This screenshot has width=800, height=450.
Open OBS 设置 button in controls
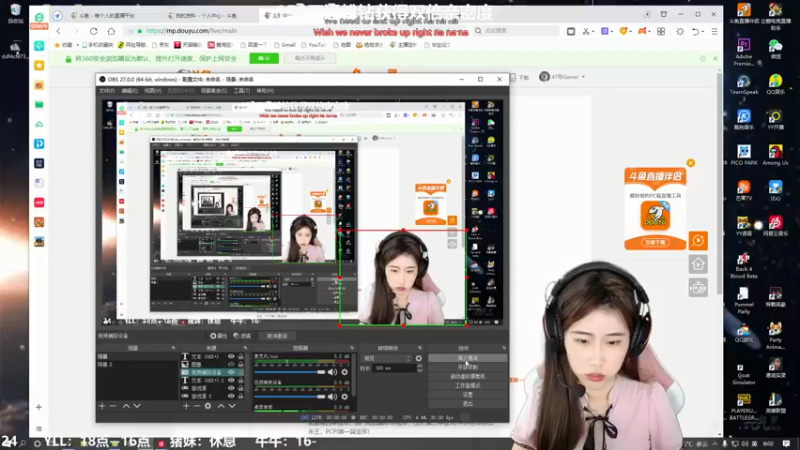pyautogui.click(x=467, y=395)
